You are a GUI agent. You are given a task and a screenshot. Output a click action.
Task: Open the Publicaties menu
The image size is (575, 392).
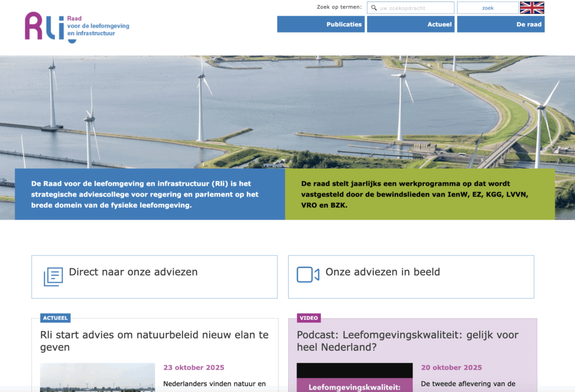[x=343, y=24]
